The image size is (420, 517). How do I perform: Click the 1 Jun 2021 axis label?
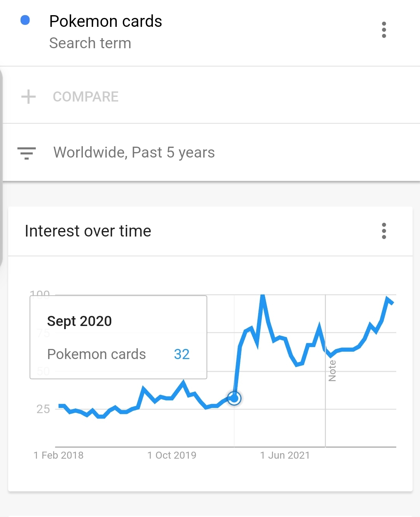point(285,455)
